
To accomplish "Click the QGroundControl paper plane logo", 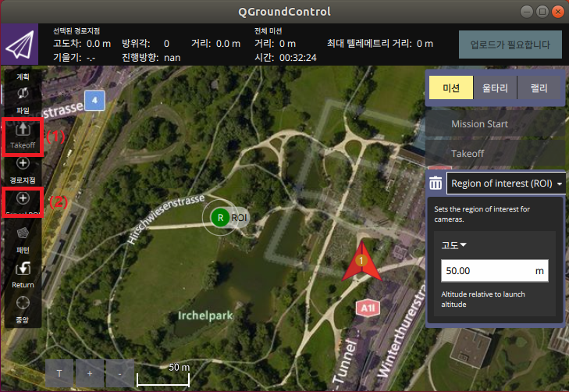I will click(20, 45).
